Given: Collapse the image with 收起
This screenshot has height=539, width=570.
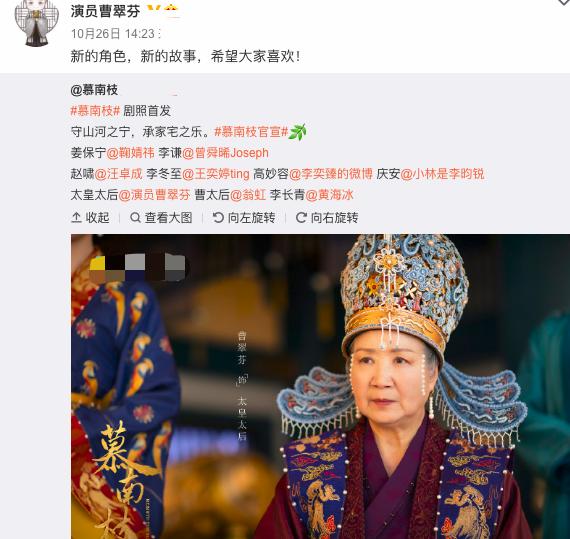Looking at the screenshot, I should 90,218.
